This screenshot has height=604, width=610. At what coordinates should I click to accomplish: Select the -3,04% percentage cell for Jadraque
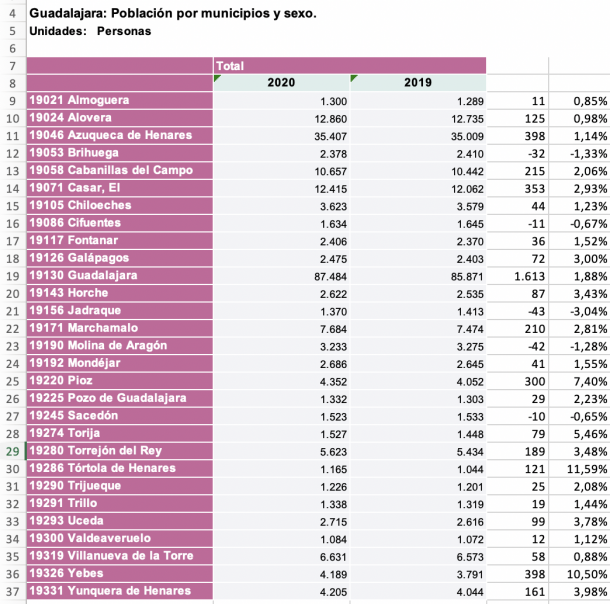click(581, 311)
